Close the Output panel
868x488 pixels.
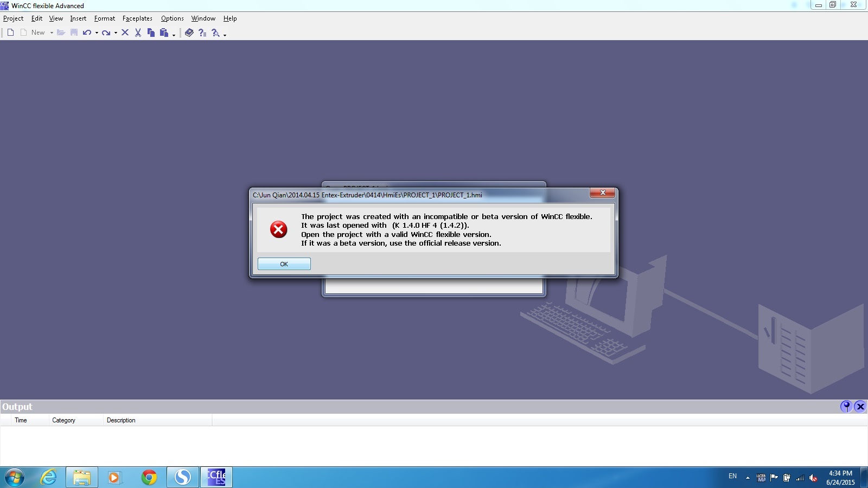pyautogui.click(x=860, y=407)
